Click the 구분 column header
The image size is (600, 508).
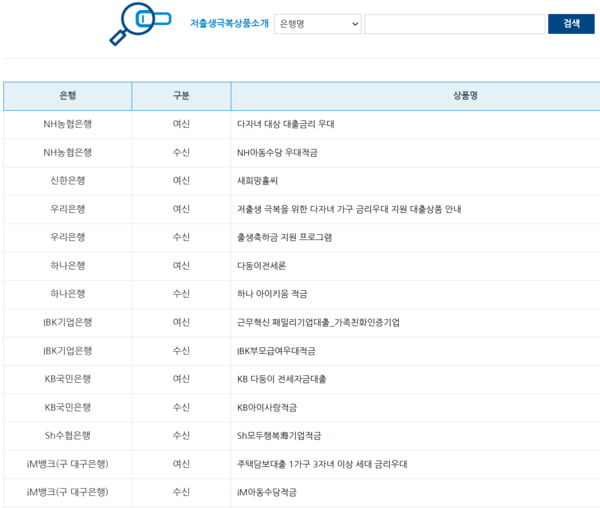click(x=181, y=96)
